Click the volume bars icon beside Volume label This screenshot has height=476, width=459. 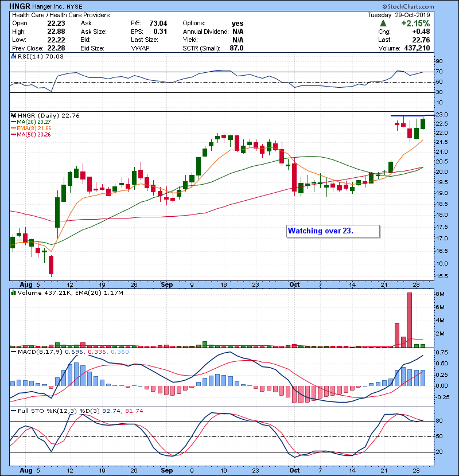click(x=14, y=292)
